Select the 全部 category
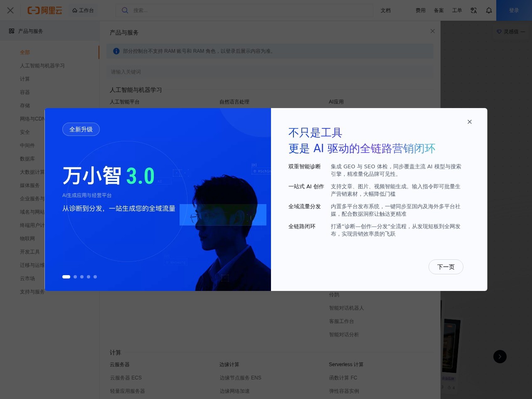 tap(25, 52)
